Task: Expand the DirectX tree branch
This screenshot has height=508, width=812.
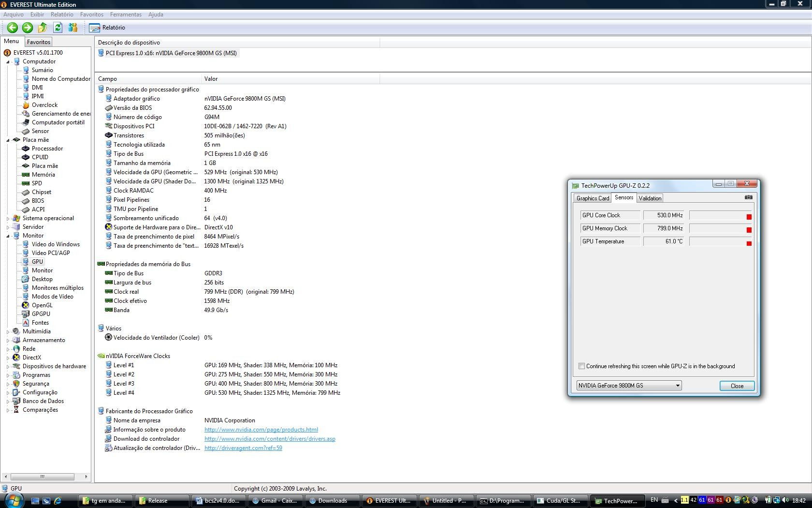Action: [8, 358]
